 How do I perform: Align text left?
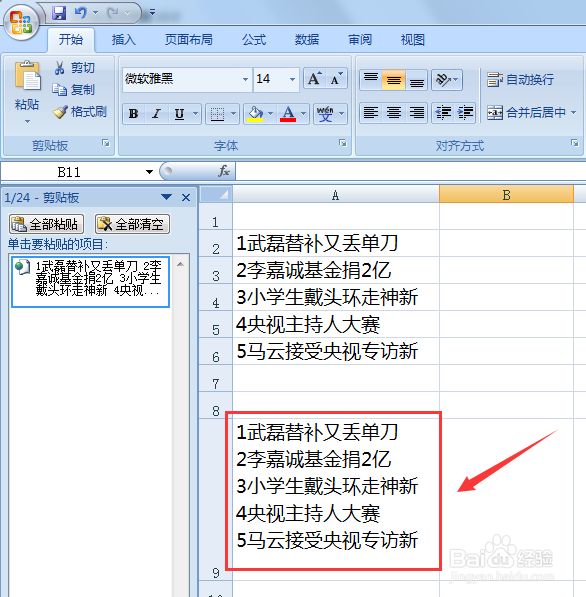tap(370, 113)
